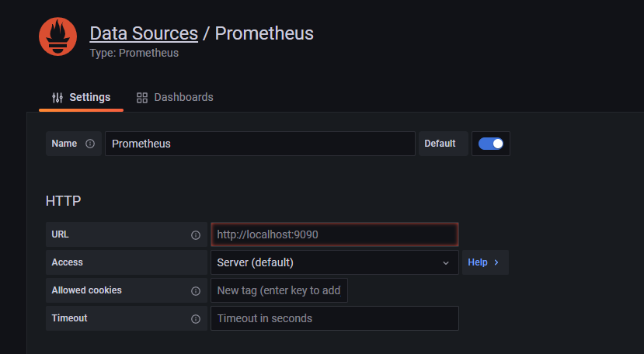Toggle the Default data source switch
Screen dimensions: 644x354
click(491, 144)
